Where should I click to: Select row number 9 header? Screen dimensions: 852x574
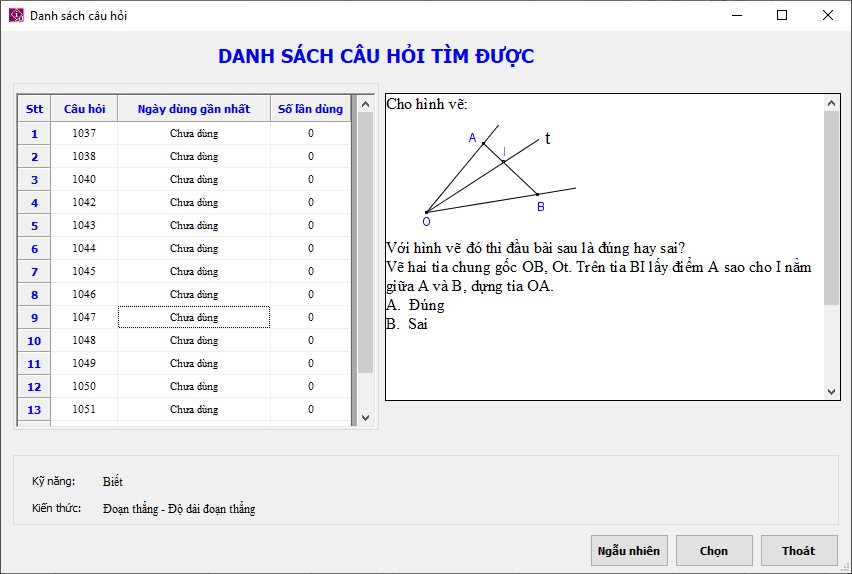pos(34,317)
